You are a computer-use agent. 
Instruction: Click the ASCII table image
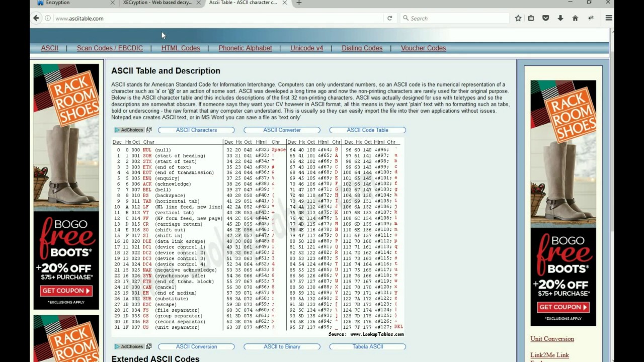click(x=258, y=238)
